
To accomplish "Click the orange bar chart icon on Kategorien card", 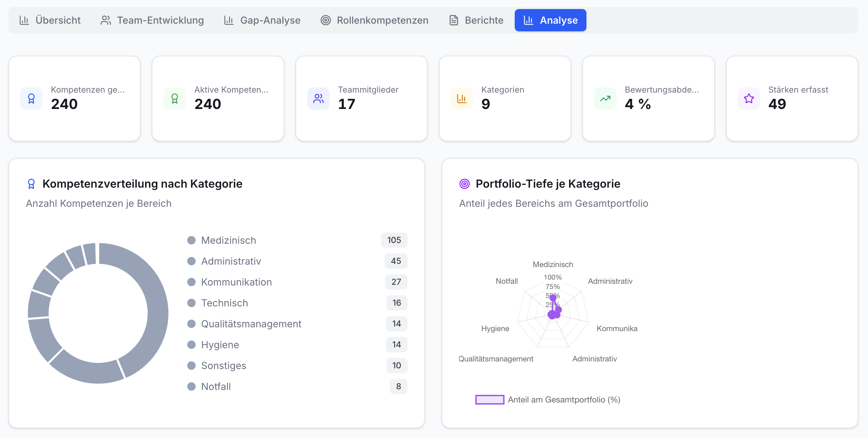I will pyautogui.click(x=462, y=99).
